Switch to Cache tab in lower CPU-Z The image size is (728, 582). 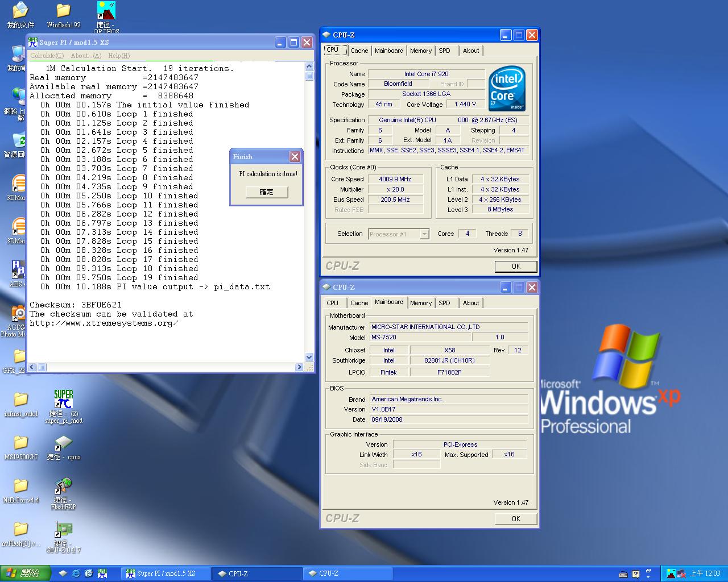(x=359, y=303)
